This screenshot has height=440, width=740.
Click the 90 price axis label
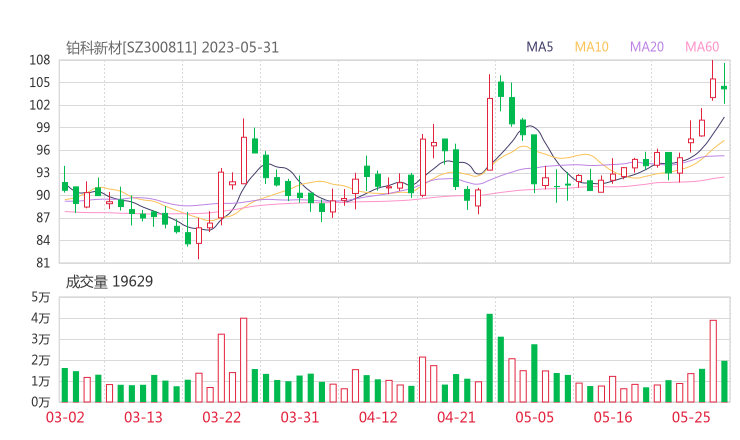coord(43,195)
